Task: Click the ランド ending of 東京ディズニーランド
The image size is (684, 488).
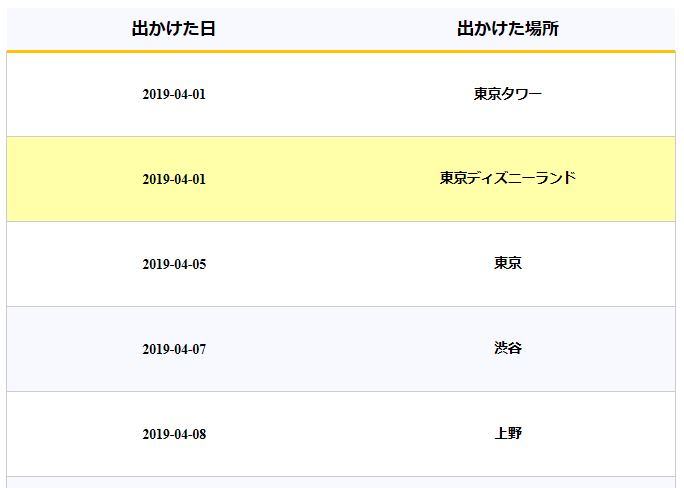Action: (x=556, y=178)
